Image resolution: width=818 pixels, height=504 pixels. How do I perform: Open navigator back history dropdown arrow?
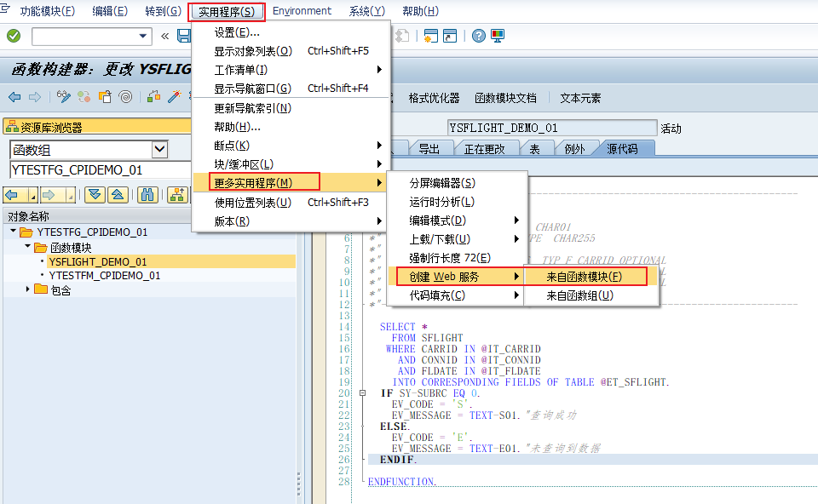pyautogui.click(x=33, y=196)
